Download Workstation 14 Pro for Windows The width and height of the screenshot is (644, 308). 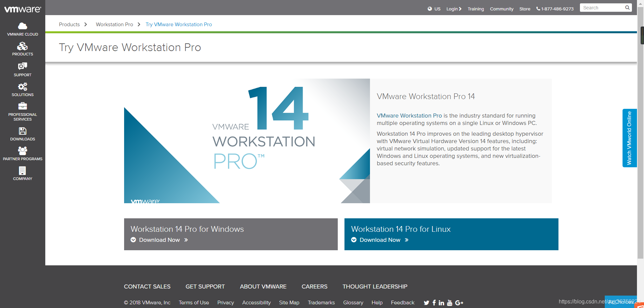click(x=231, y=234)
